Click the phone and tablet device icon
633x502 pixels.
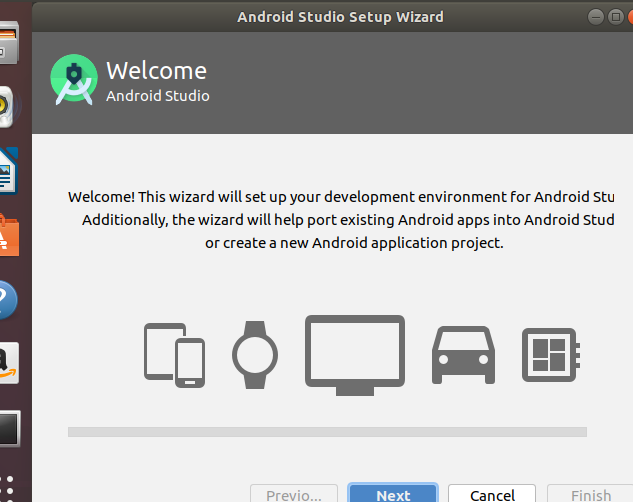[174, 355]
